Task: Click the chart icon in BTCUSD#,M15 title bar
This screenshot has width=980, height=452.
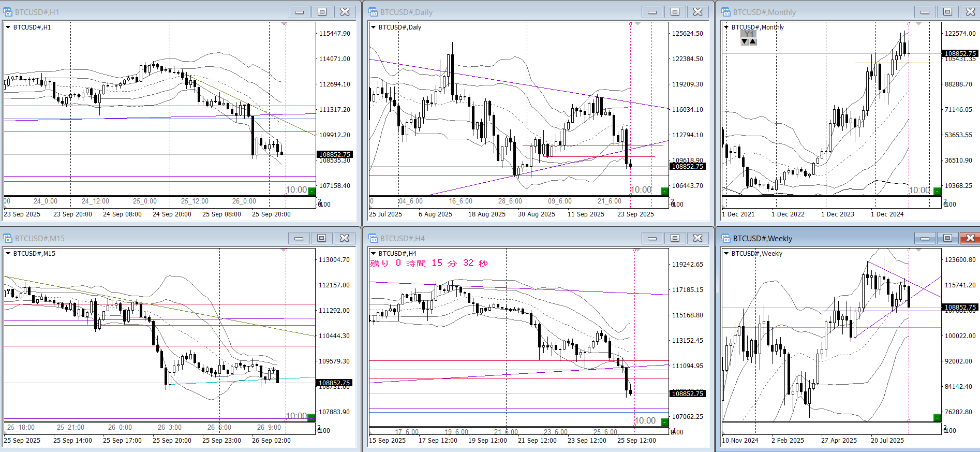Action: pos(8,238)
